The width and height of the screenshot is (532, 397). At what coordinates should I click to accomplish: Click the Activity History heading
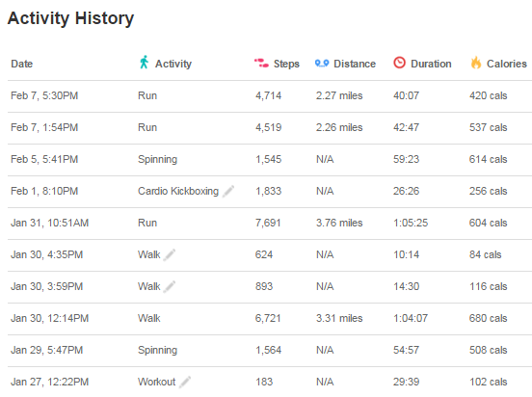coord(70,18)
